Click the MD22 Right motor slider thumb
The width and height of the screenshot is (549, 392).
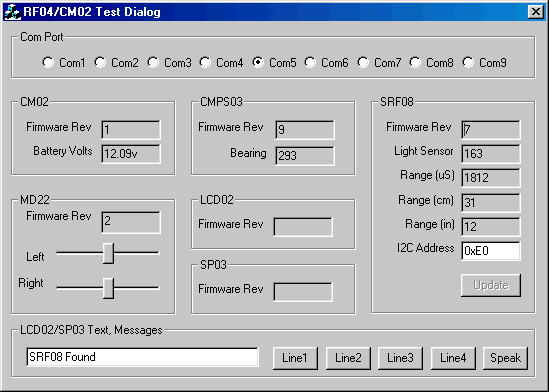(x=109, y=288)
